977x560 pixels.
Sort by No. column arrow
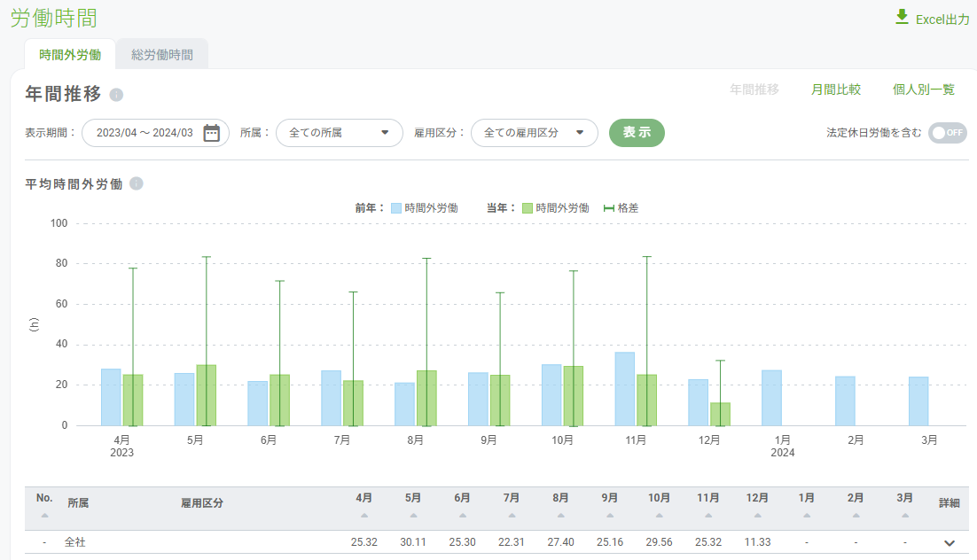coord(44,515)
